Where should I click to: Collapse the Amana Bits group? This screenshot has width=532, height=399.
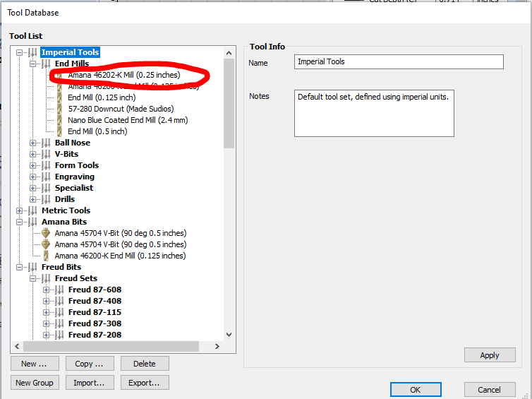[19, 222]
